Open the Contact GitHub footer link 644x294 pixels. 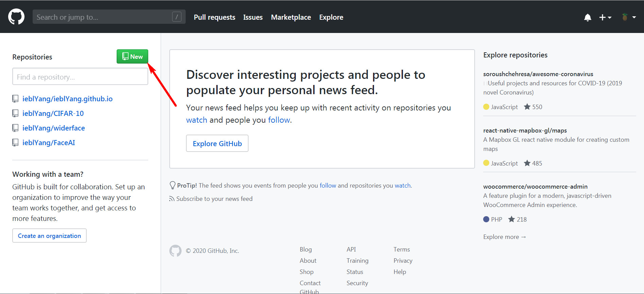310,287
